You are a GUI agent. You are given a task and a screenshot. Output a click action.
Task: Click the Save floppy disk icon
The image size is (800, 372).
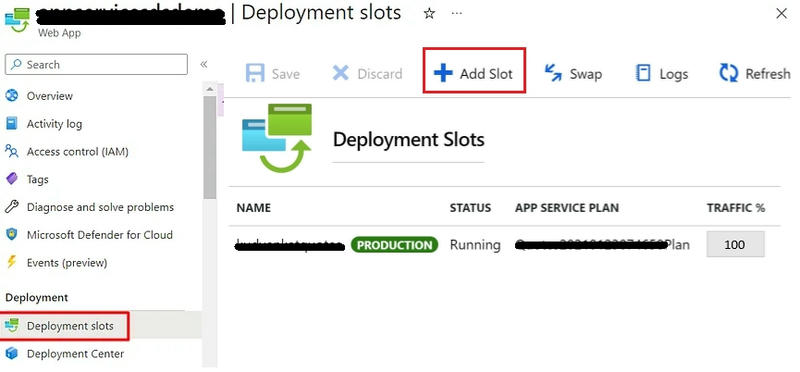[255, 73]
